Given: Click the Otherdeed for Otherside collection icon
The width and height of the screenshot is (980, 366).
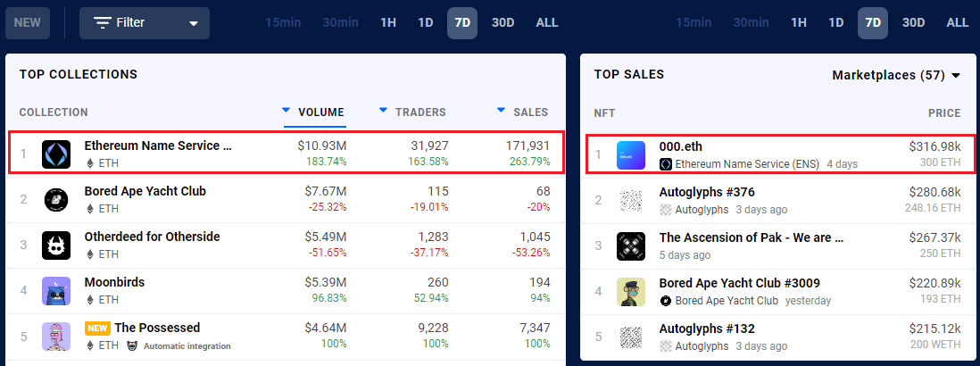Looking at the screenshot, I should pyautogui.click(x=56, y=245).
